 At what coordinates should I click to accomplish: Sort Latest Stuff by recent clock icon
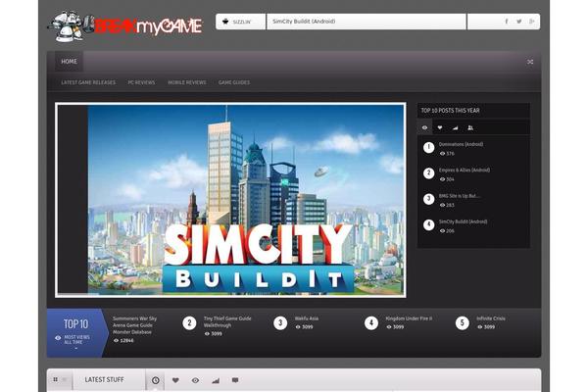click(x=155, y=380)
